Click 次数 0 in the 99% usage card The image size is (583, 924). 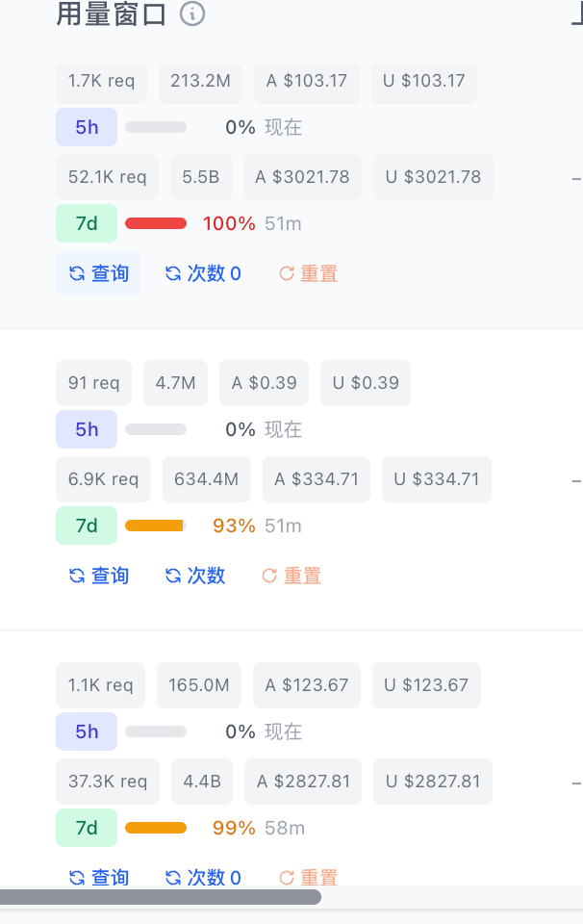click(x=203, y=878)
